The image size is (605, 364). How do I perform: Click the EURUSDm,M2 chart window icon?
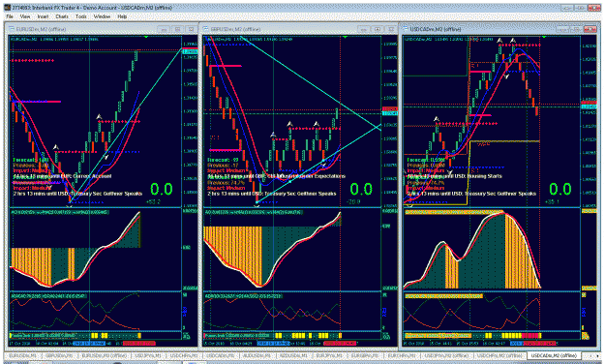pyautogui.click(x=12, y=29)
